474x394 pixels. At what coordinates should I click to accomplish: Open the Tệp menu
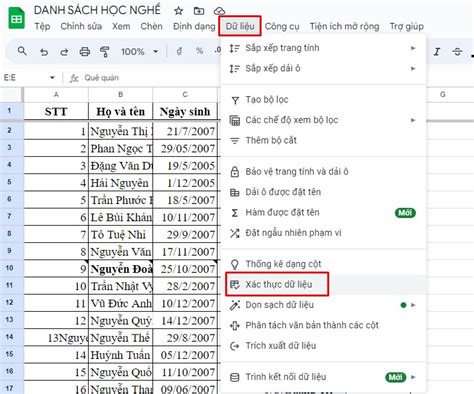point(42,26)
